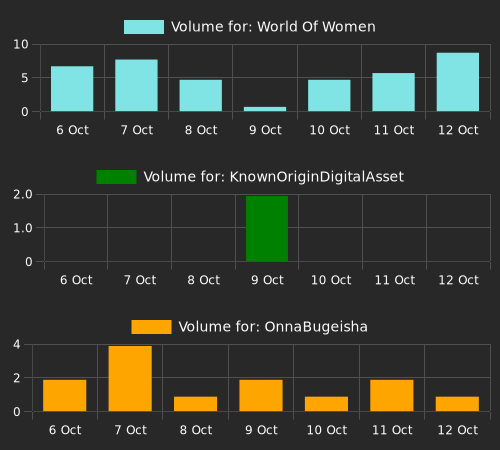Click the '2.0' y-axis value on middle chart

tap(23, 194)
